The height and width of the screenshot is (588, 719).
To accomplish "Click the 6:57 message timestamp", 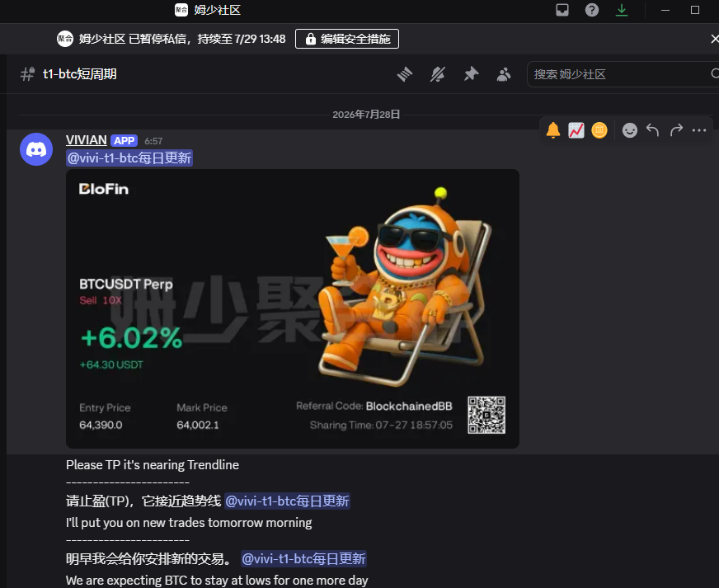I will point(153,141).
